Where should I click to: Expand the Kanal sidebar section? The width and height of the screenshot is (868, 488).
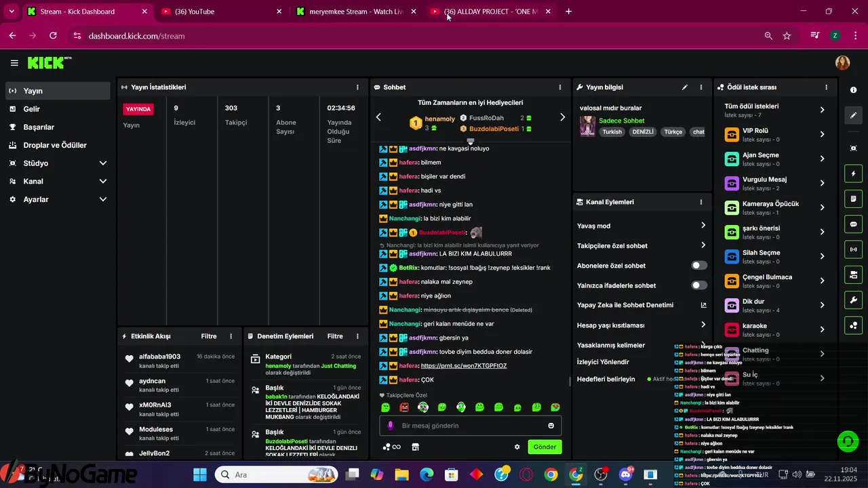coord(103,181)
